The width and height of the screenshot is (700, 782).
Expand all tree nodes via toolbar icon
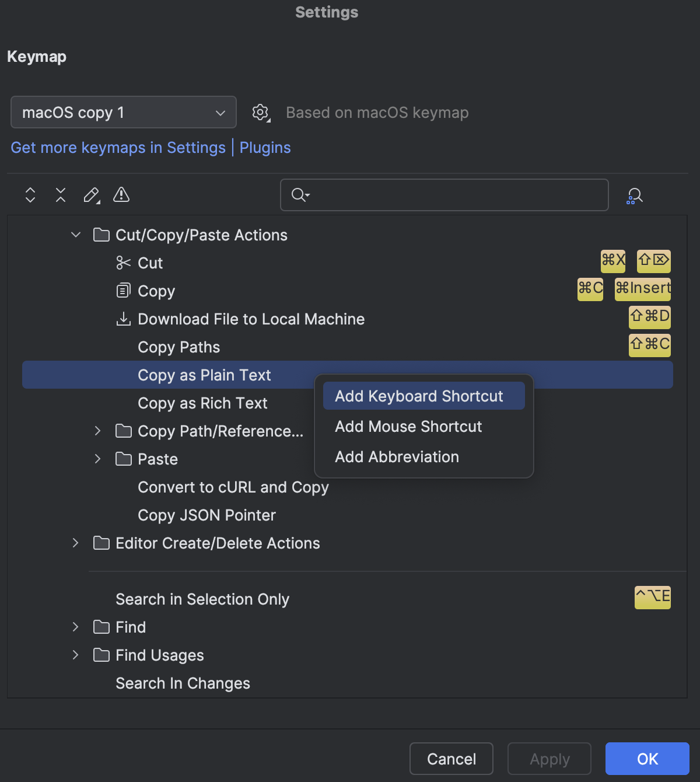click(x=30, y=195)
